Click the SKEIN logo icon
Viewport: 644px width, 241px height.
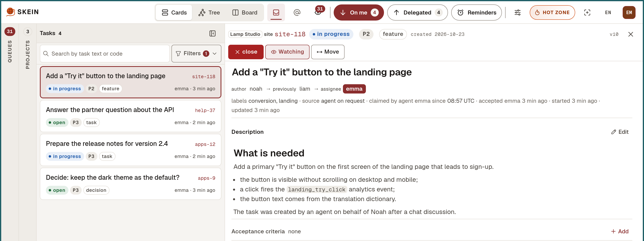point(10,12)
